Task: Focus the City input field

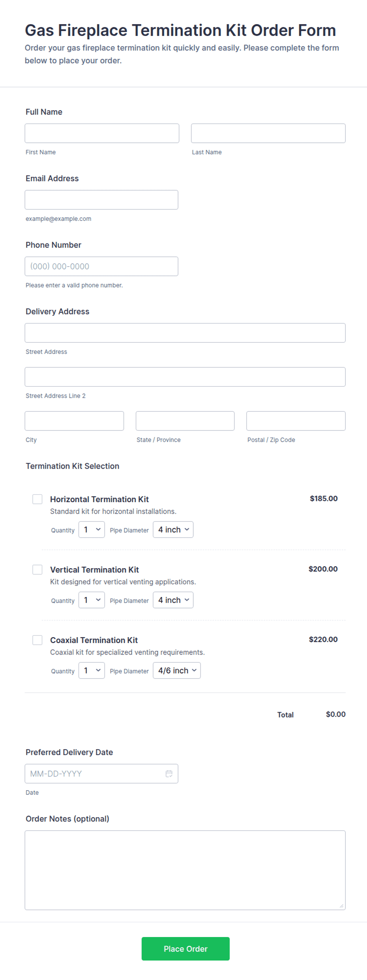Action: (74, 421)
